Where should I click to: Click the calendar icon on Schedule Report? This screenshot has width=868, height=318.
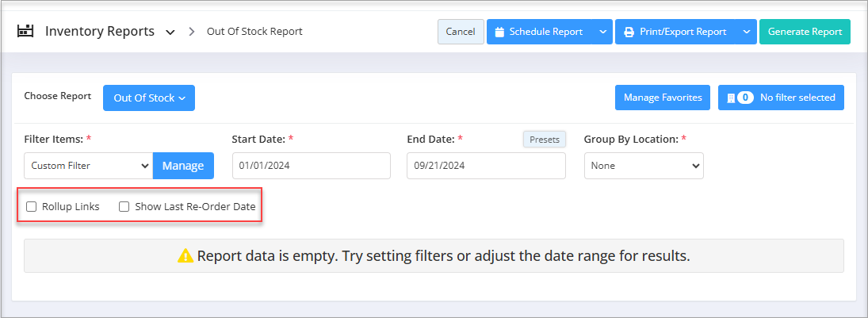(499, 33)
